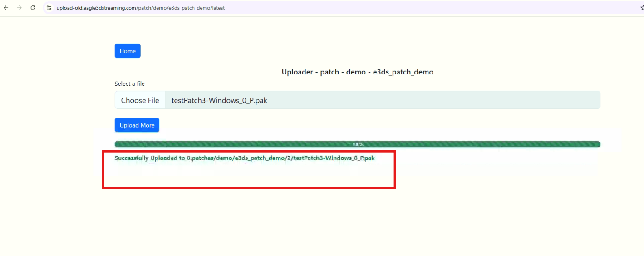Focus the address bar URL text

140,8
